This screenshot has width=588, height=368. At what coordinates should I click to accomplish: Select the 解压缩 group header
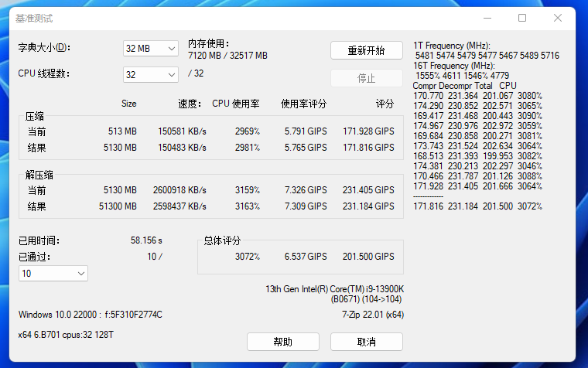tap(39, 175)
